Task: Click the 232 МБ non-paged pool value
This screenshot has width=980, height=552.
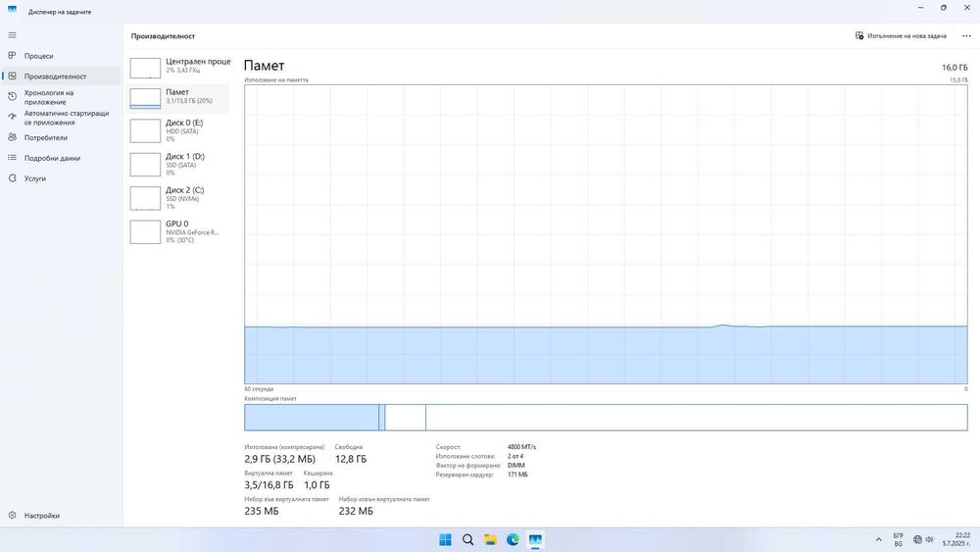Action: tap(356, 512)
